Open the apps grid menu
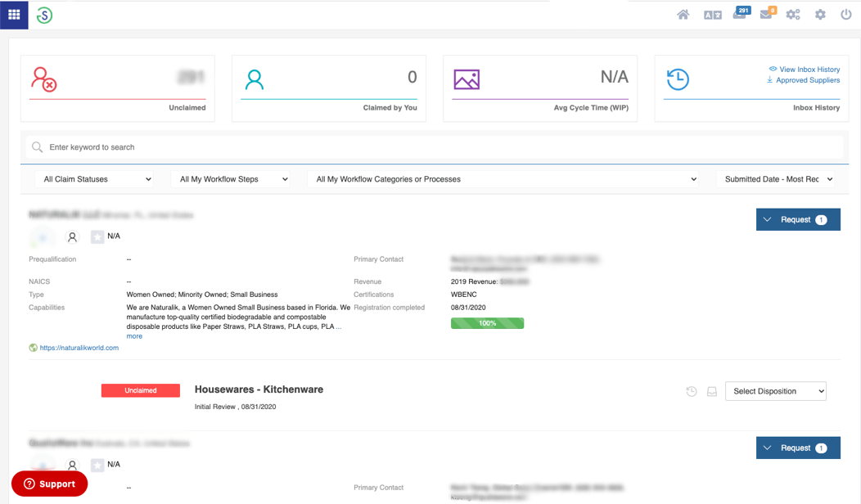The height and width of the screenshot is (504, 861). pos(14,15)
